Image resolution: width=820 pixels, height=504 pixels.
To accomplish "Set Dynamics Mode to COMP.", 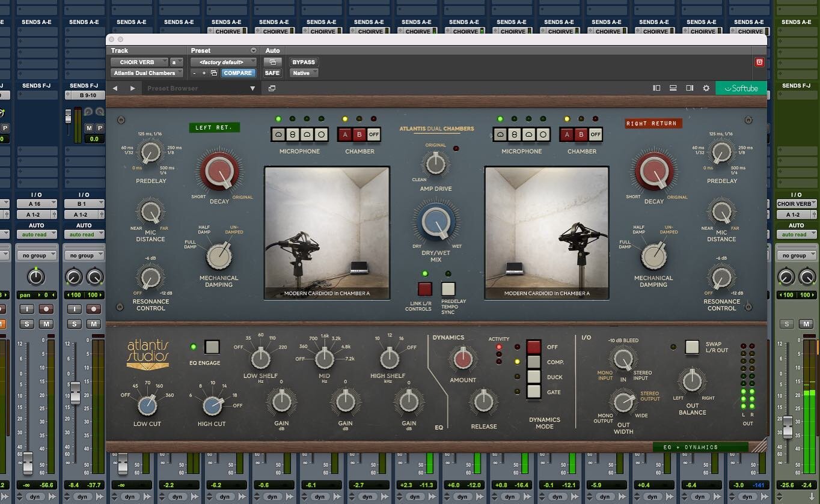I will click(x=534, y=362).
